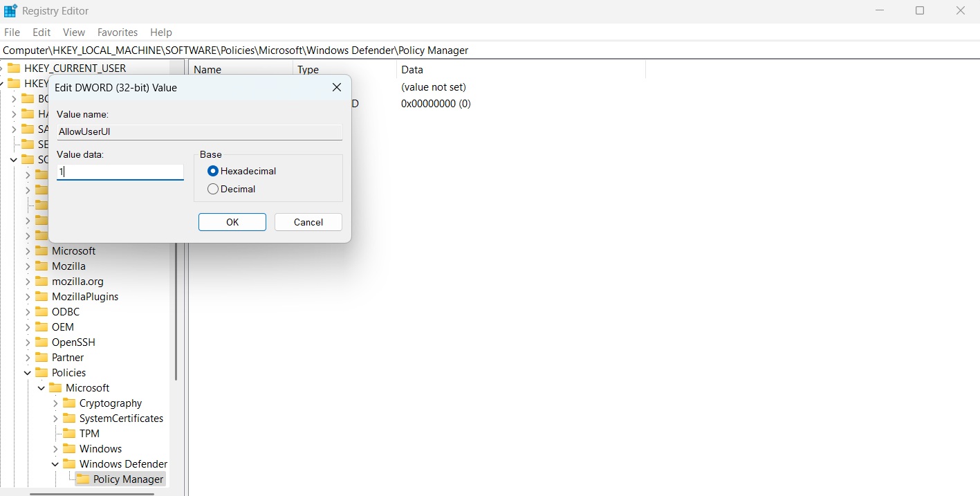
Task: Expand the OEM key
Action: coord(28,327)
